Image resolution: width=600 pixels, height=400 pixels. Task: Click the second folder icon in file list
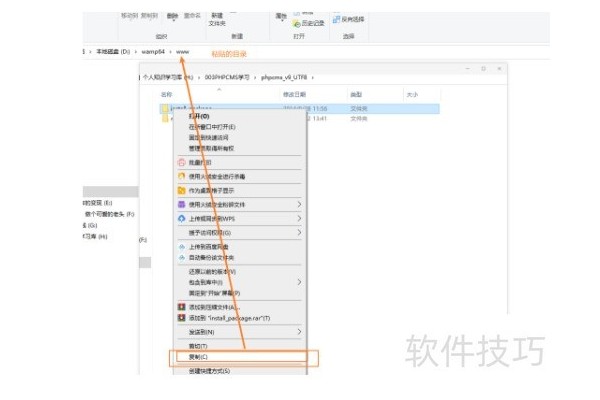pyautogui.click(x=165, y=119)
